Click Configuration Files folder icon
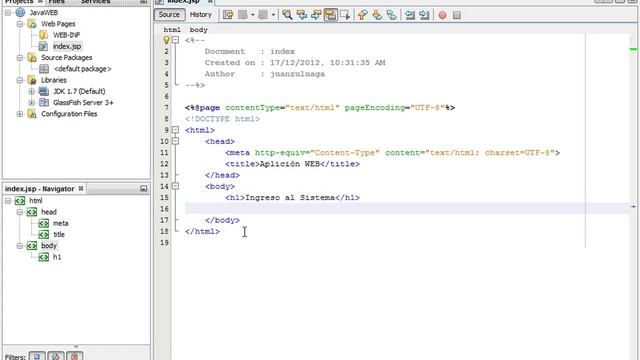The width and height of the screenshot is (640, 360). pos(32,114)
